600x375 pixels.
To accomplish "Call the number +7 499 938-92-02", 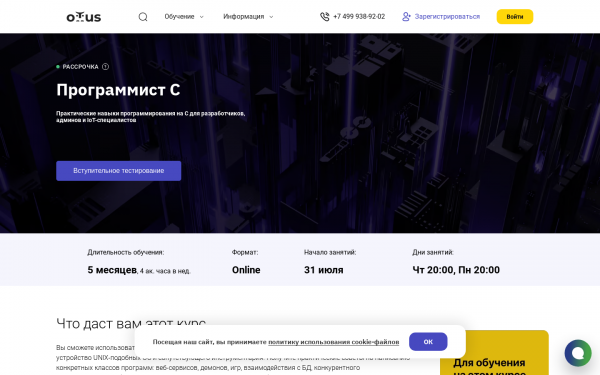I will tap(359, 17).
